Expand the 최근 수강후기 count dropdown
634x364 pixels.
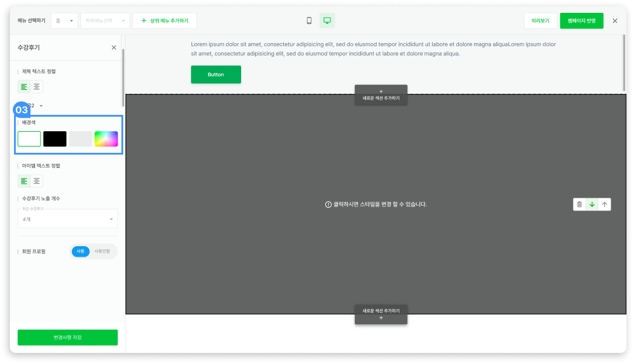tap(68, 219)
